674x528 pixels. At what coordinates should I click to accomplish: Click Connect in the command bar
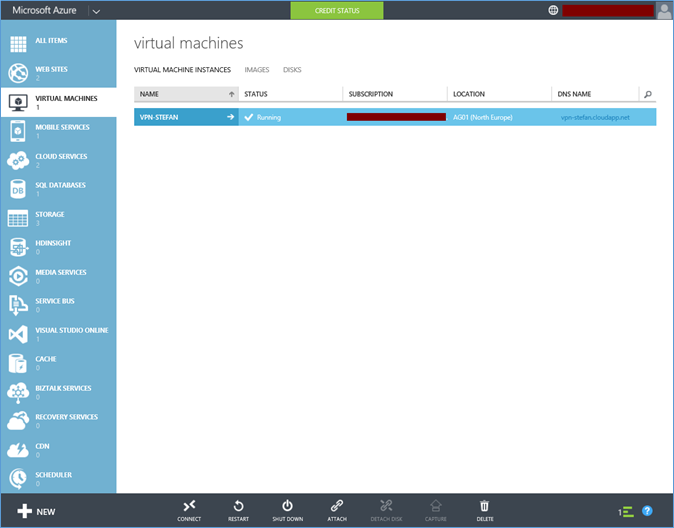click(189, 510)
